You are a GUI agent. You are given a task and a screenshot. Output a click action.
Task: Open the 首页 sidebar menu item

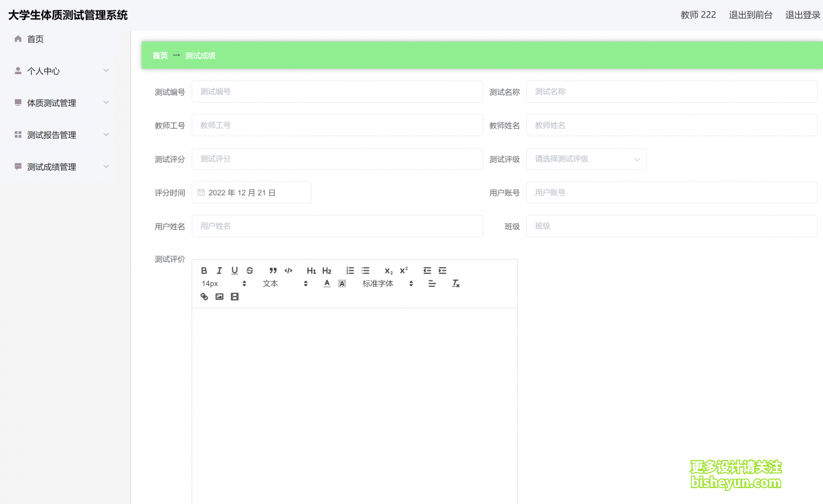[59, 39]
